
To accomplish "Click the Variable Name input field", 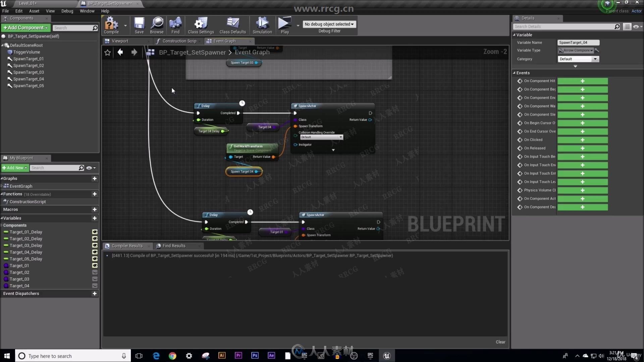I will point(578,42).
